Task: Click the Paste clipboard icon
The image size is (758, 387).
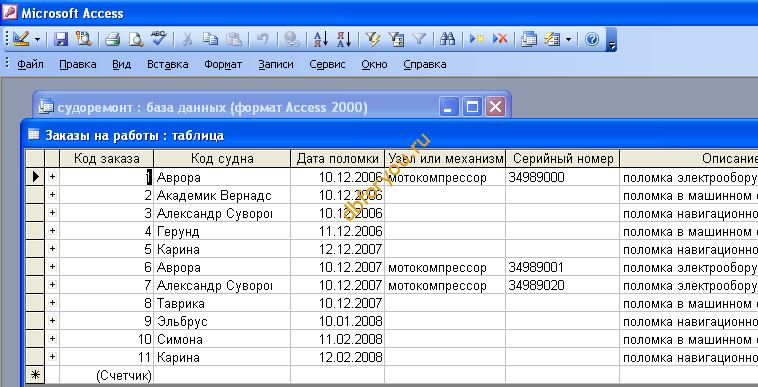Action: tap(234, 39)
